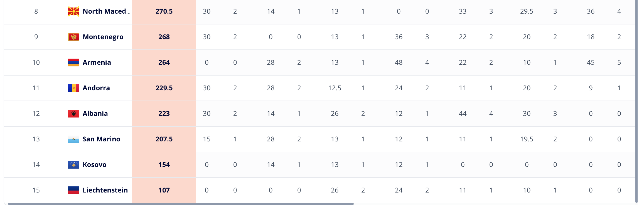Click the Albania flag icon
This screenshot has width=644, height=205.
pyautogui.click(x=74, y=114)
